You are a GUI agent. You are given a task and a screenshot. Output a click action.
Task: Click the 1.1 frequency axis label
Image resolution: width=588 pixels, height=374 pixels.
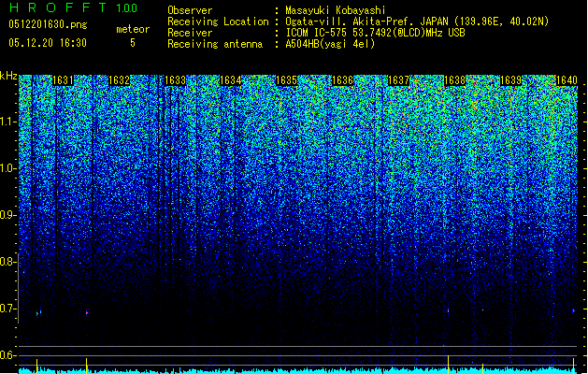point(8,122)
